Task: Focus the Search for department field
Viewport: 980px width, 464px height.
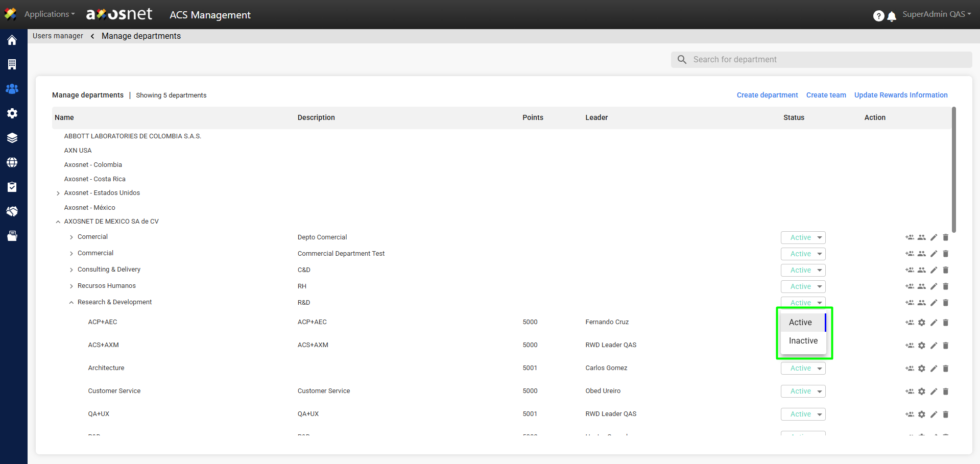Action: click(x=821, y=60)
